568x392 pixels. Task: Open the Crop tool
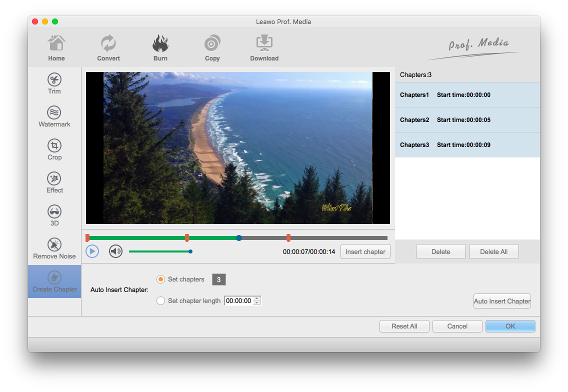coord(54,149)
